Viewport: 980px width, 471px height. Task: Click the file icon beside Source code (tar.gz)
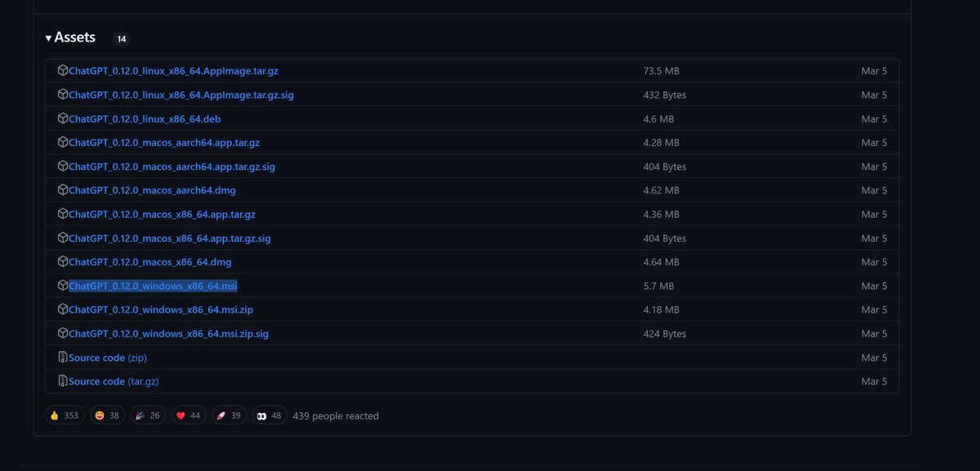coord(63,381)
